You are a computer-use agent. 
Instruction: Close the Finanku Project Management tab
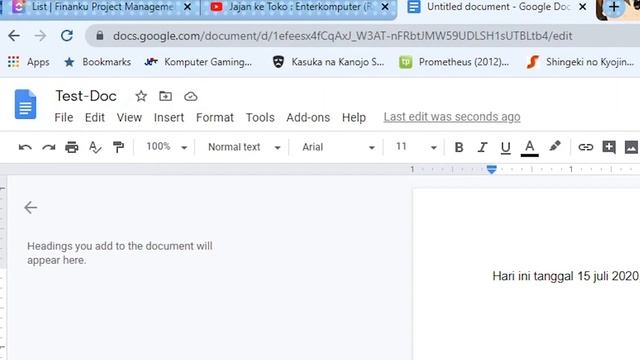point(187,7)
